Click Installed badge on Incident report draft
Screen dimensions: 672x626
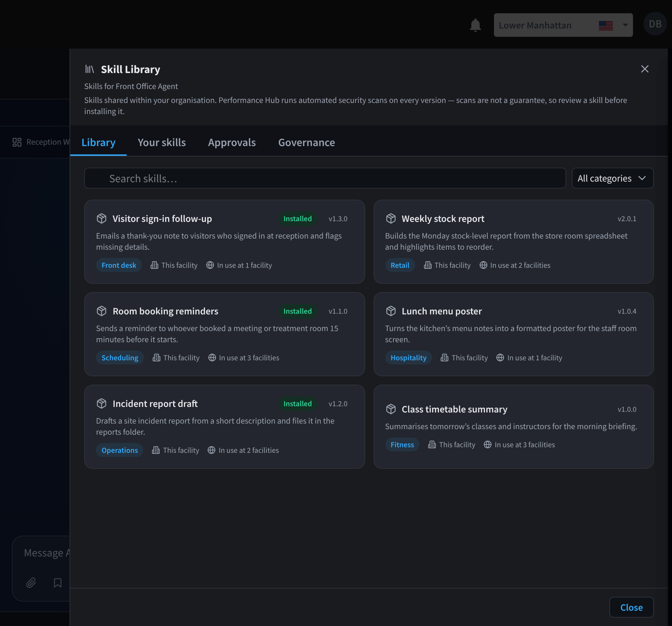point(297,403)
